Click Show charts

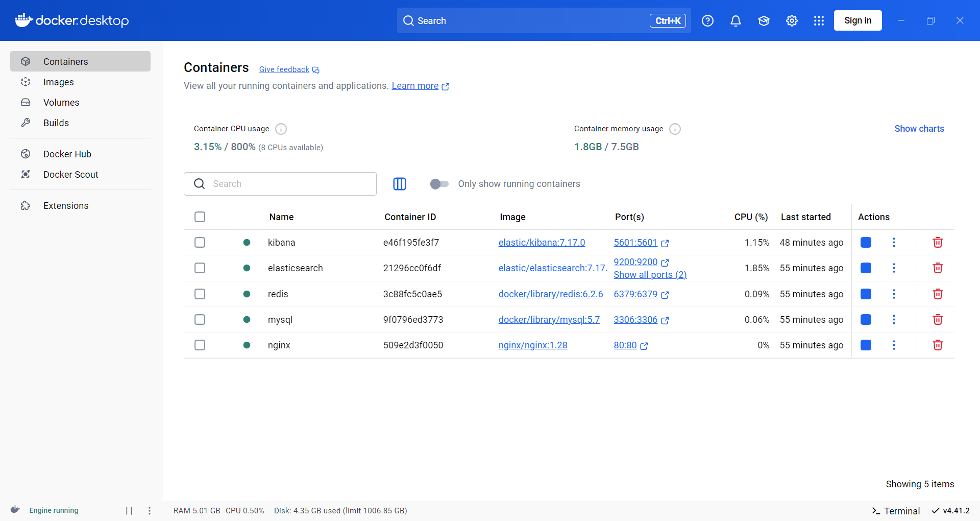click(x=919, y=129)
